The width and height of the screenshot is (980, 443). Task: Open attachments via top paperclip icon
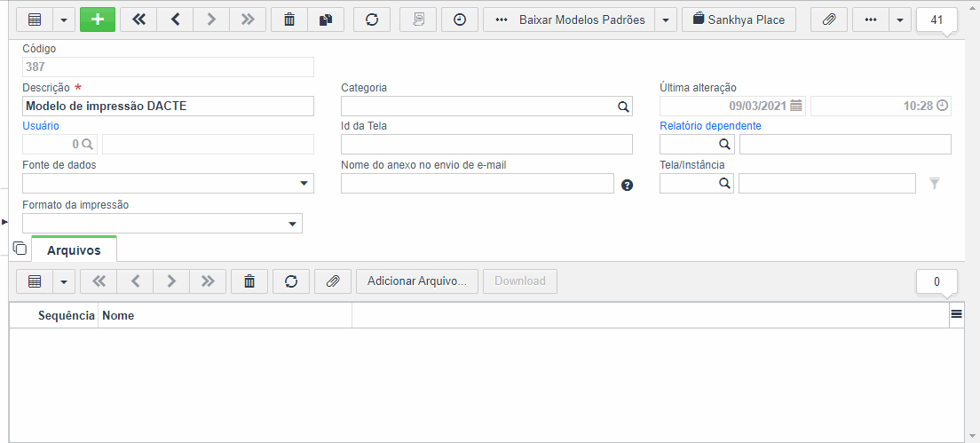(829, 20)
